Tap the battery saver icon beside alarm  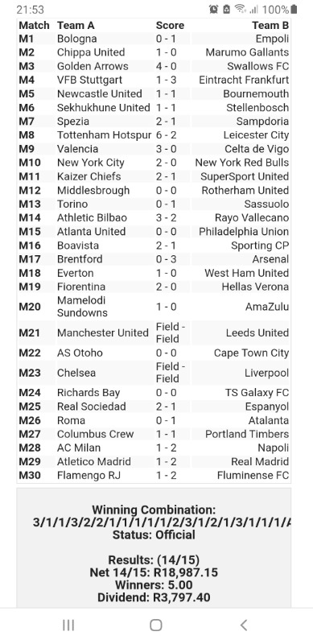pos(226,9)
